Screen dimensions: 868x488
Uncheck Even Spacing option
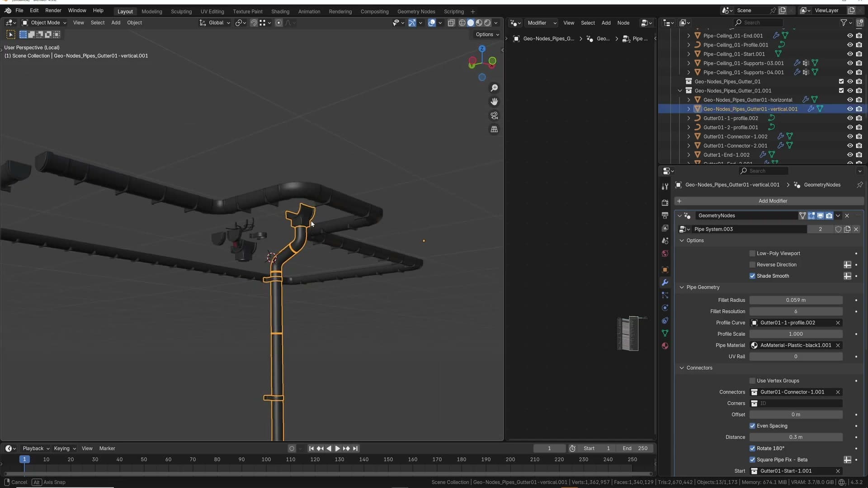pos(752,426)
